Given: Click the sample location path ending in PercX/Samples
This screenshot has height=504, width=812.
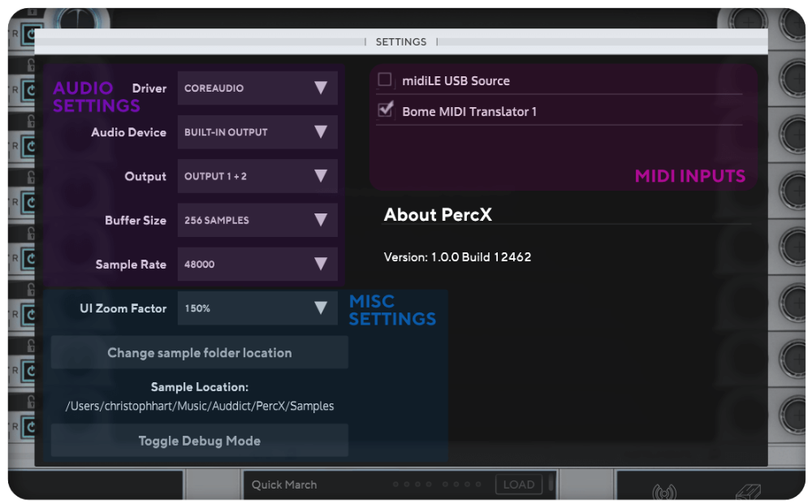Looking at the screenshot, I should [x=200, y=406].
